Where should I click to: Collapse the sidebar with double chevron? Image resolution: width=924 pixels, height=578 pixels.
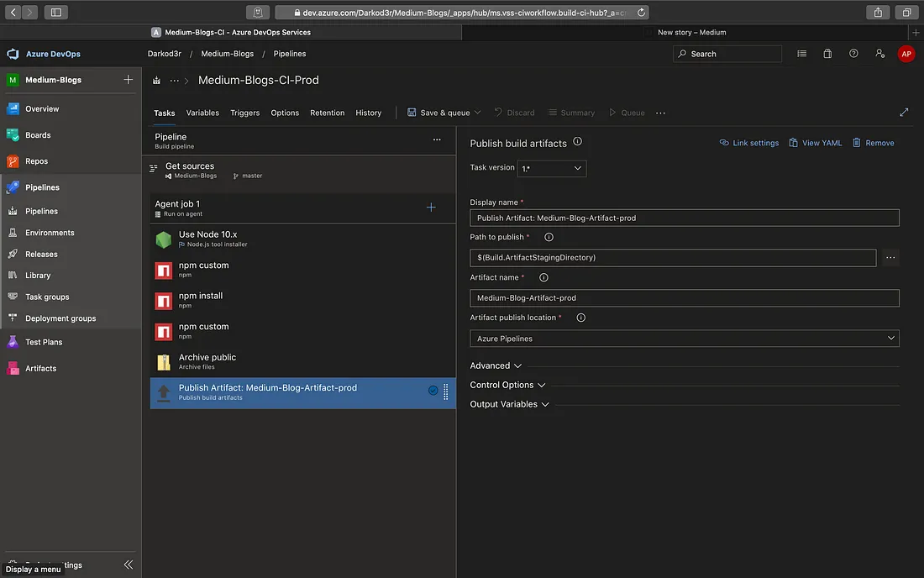pos(128,565)
